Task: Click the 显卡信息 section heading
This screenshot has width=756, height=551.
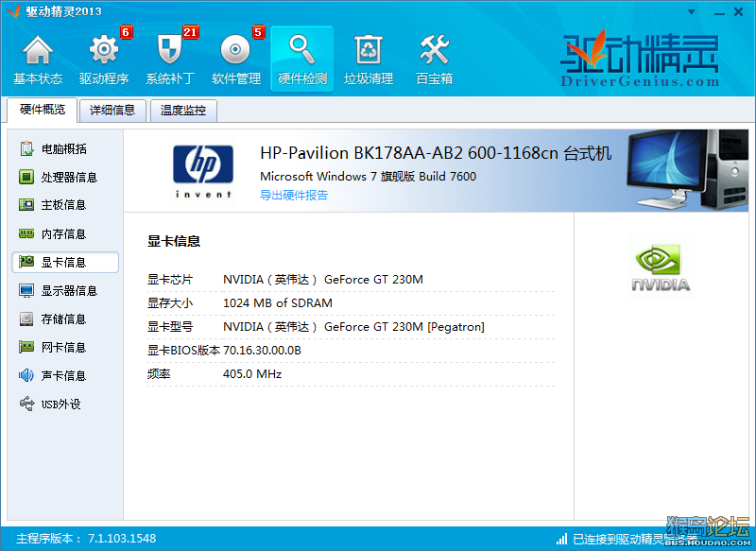Action: 174,241
